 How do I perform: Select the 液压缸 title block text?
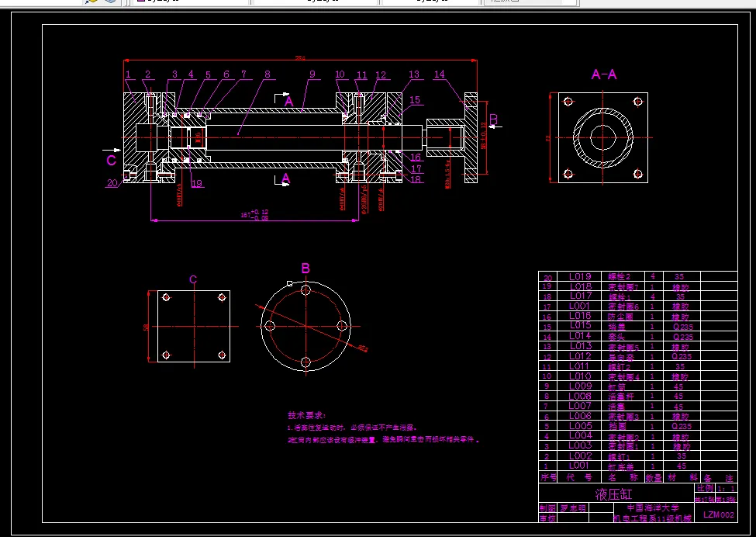pos(613,494)
